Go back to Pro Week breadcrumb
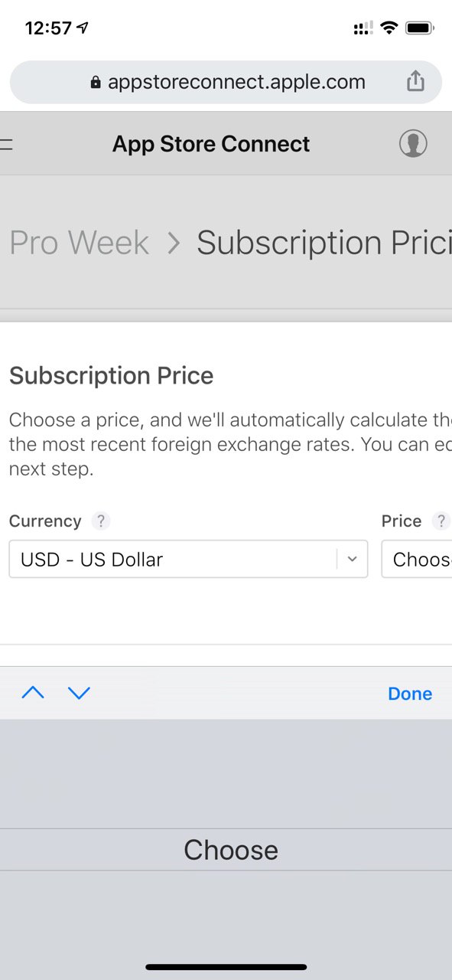Screen dimensions: 452x980 [80, 243]
